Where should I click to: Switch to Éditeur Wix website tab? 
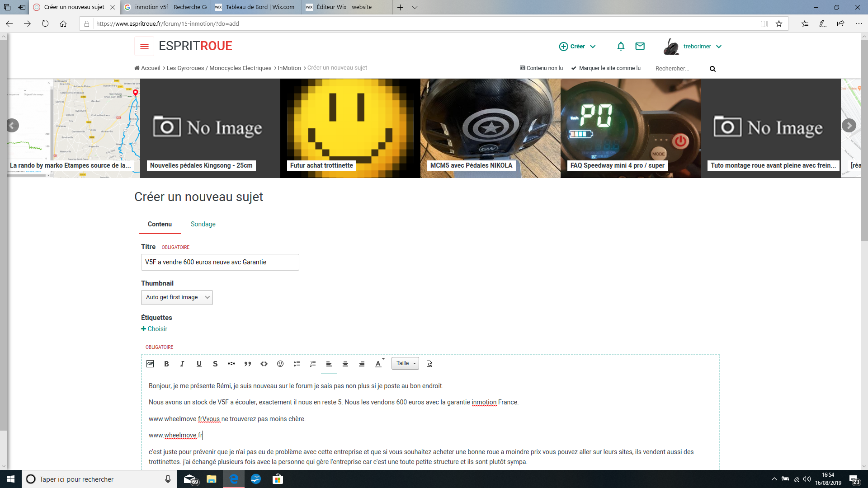[347, 7]
